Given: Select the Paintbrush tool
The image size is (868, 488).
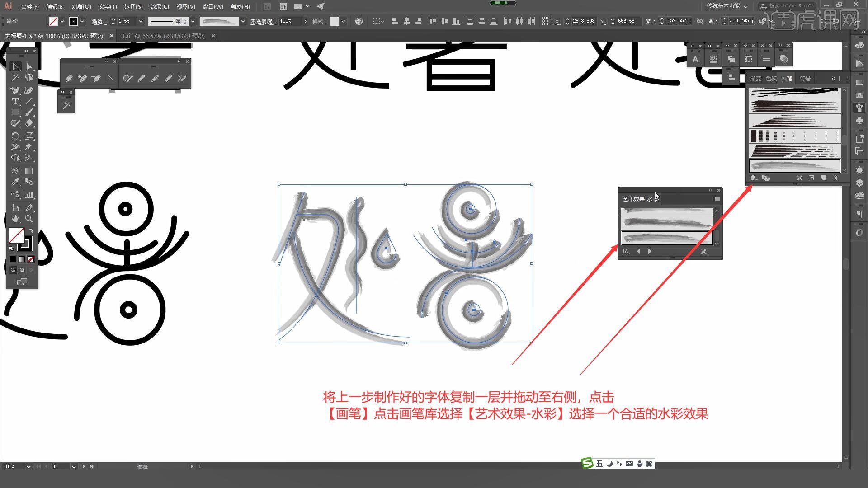Looking at the screenshot, I should (29, 112).
